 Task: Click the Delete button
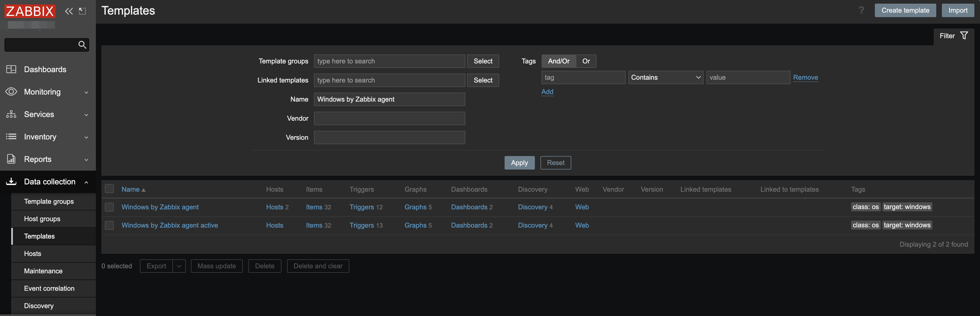pos(264,266)
